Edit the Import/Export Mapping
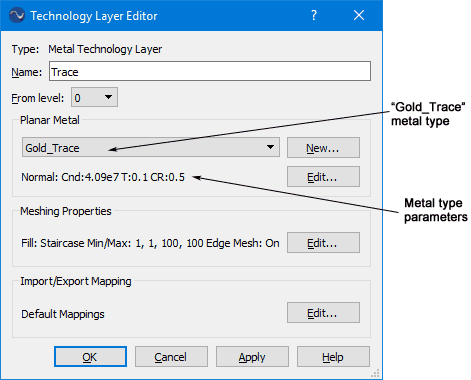471x380 pixels. click(x=323, y=313)
